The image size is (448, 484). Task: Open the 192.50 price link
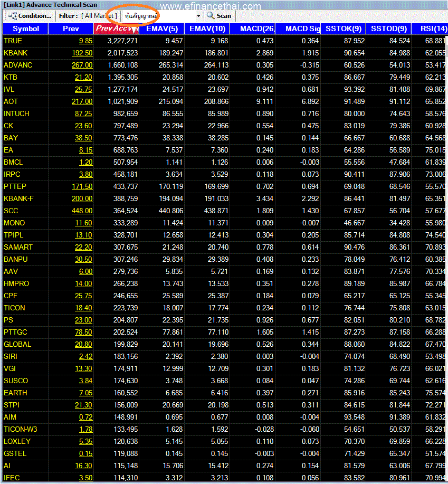point(82,53)
